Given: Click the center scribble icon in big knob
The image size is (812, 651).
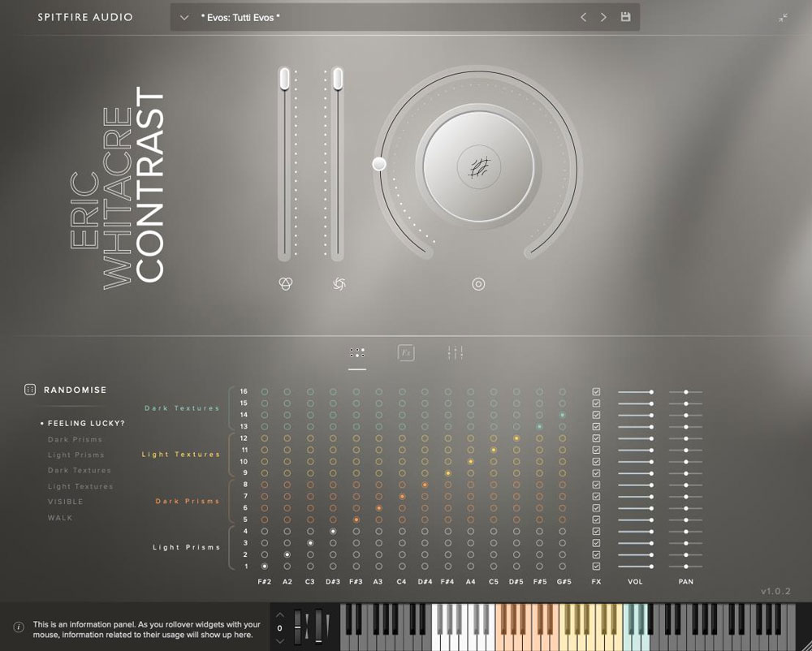Looking at the screenshot, I should 479,167.
